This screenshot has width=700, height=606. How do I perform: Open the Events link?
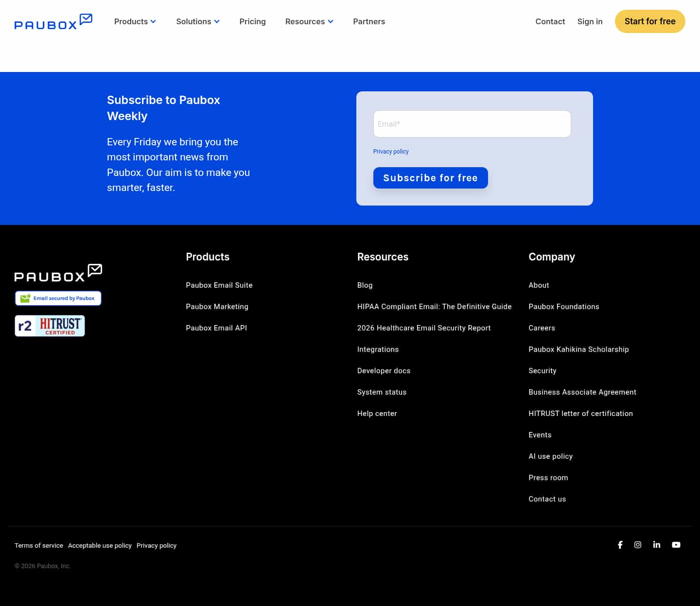540,435
